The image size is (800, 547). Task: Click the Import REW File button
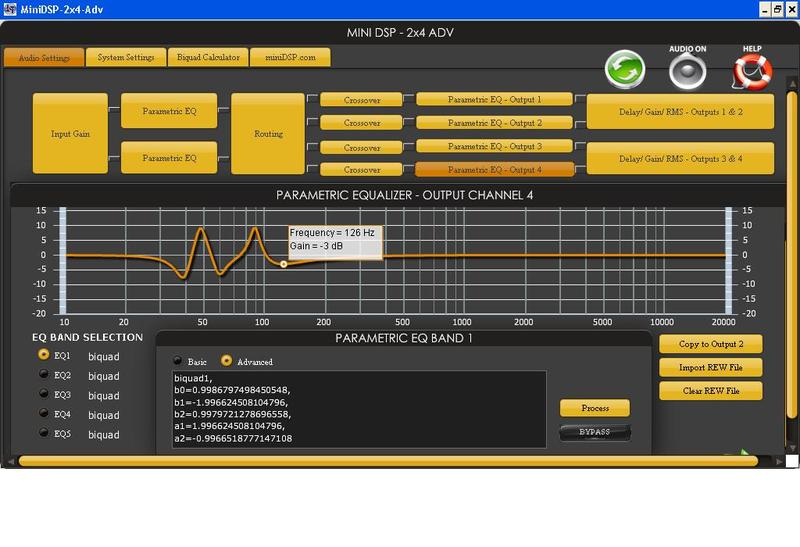pyautogui.click(x=711, y=368)
